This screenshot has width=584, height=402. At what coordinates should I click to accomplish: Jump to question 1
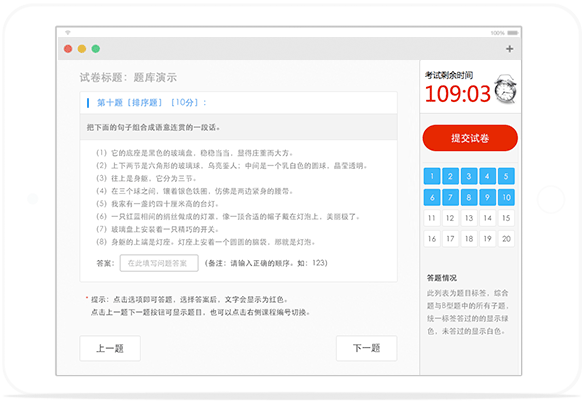pyautogui.click(x=432, y=176)
